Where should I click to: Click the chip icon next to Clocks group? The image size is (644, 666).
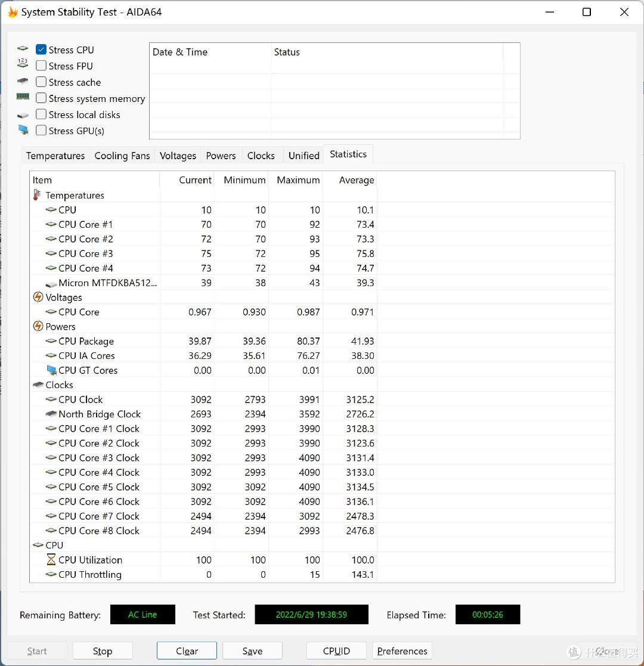point(38,385)
